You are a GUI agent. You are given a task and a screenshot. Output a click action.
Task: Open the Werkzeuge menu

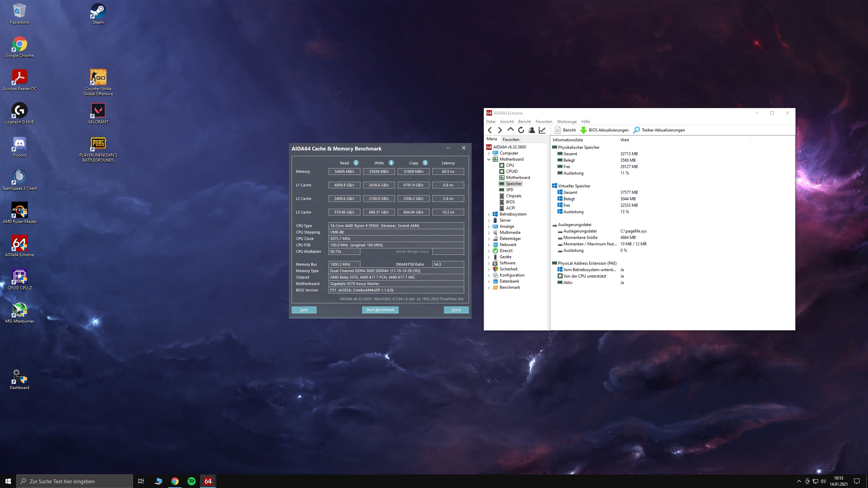[x=567, y=122]
